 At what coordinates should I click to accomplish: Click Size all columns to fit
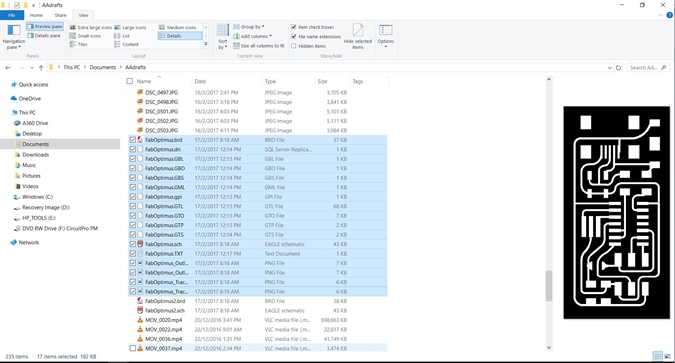click(x=259, y=46)
